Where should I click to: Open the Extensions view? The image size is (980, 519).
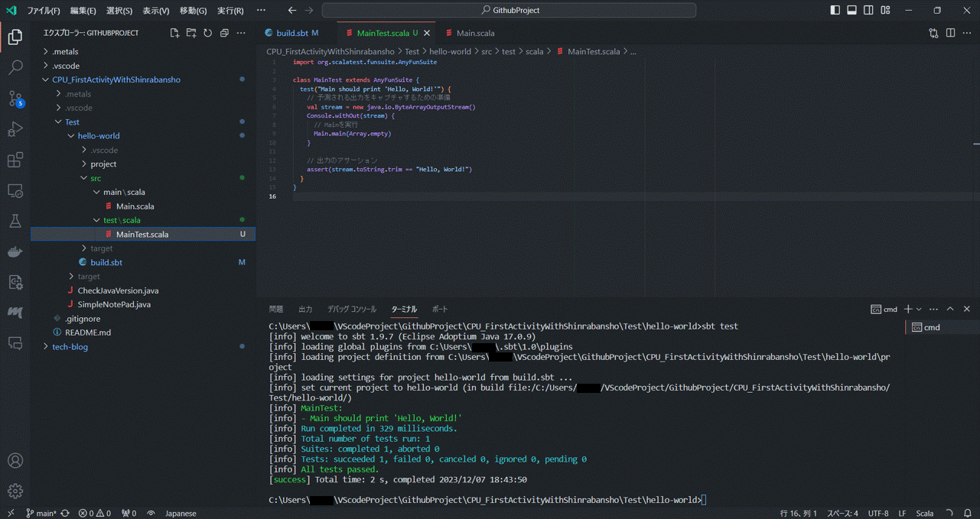click(x=15, y=160)
